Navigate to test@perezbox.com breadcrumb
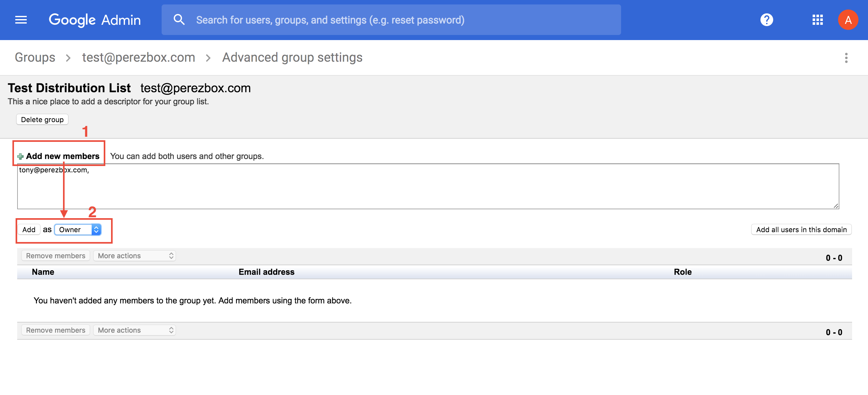 (x=138, y=58)
